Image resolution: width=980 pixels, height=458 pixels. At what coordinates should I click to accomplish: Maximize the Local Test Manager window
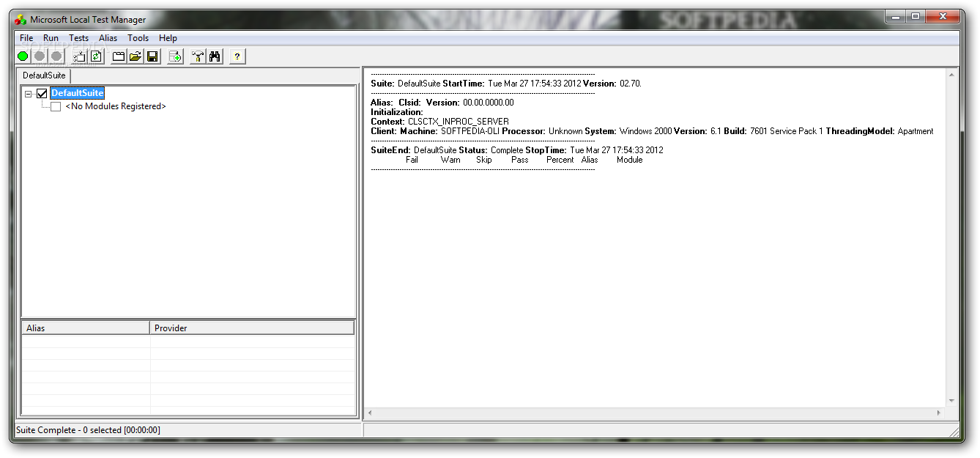pyautogui.click(x=916, y=17)
